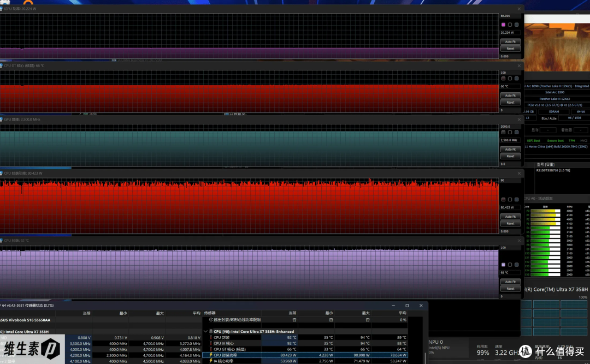
Task: Edit the 100 maximum field in CPU GT core graph
Action: click(510, 73)
